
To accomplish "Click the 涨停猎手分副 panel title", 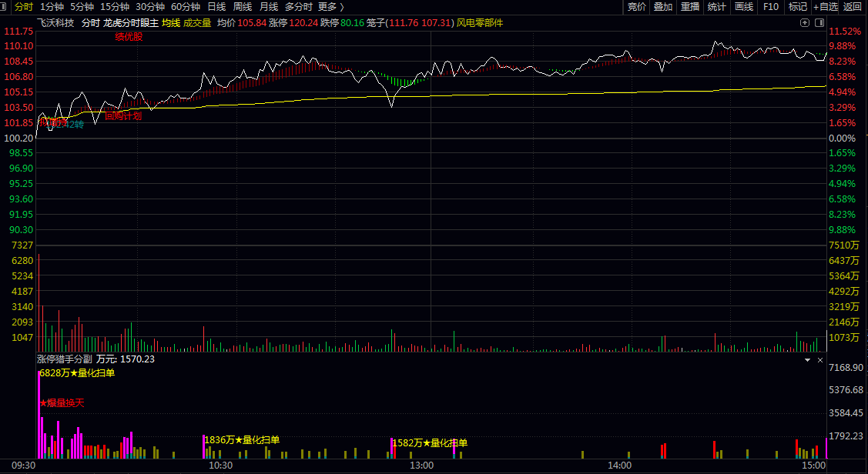I will tap(65, 359).
